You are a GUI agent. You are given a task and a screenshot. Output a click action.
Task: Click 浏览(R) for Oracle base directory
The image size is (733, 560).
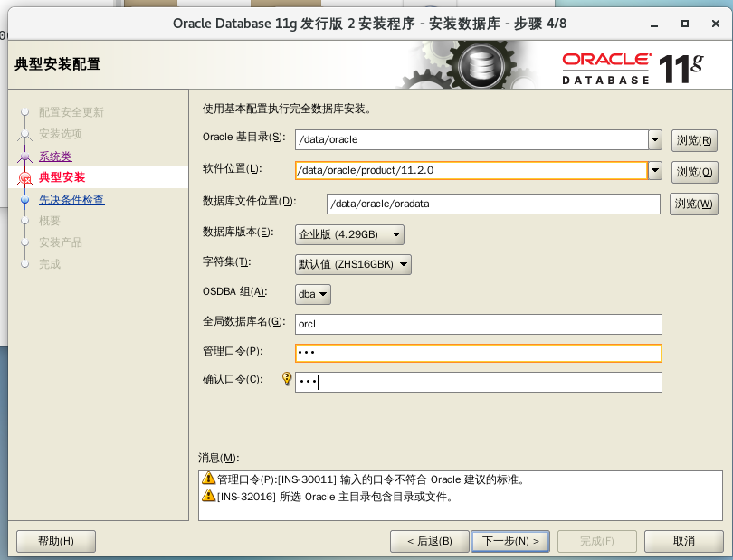[694, 140]
